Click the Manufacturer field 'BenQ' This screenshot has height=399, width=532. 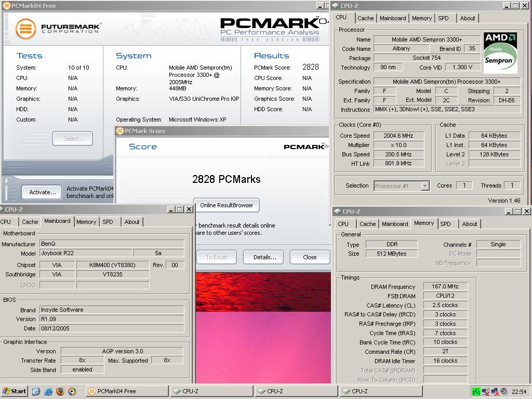point(112,244)
